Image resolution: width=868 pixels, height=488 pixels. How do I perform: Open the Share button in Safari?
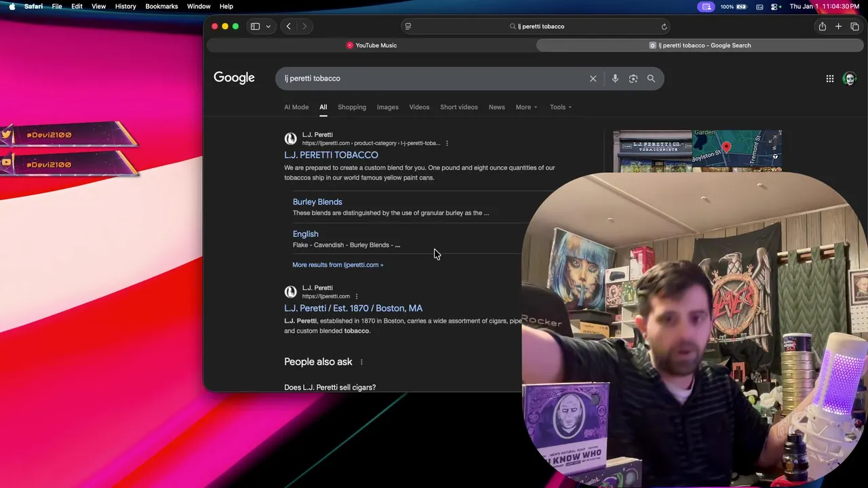(x=822, y=26)
